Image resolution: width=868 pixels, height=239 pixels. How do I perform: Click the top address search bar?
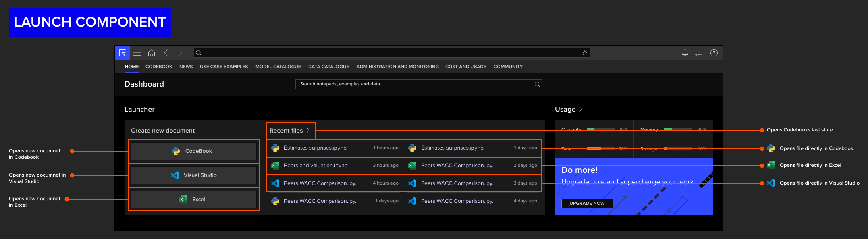pyautogui.click(x=391, y=53)
